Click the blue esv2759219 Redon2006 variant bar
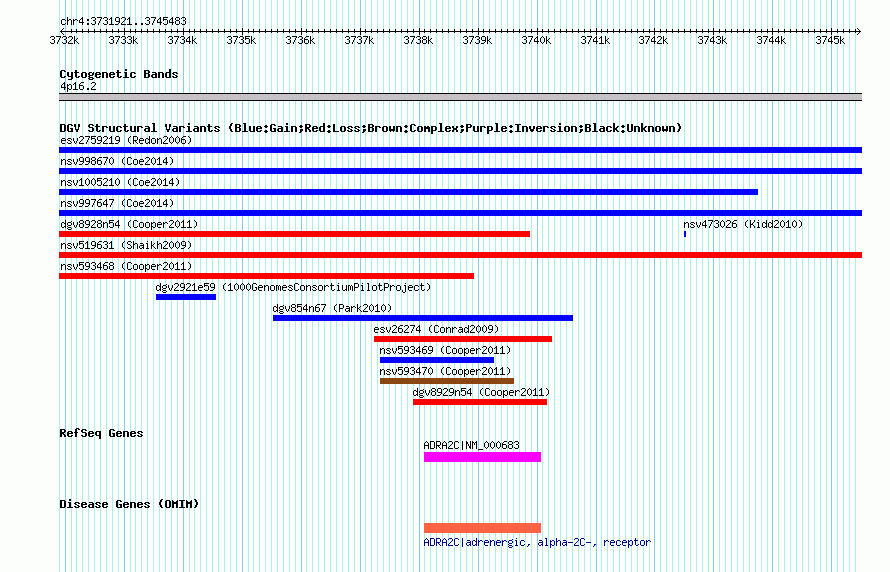This screenshot has width=890, height=572. (460, 150)
